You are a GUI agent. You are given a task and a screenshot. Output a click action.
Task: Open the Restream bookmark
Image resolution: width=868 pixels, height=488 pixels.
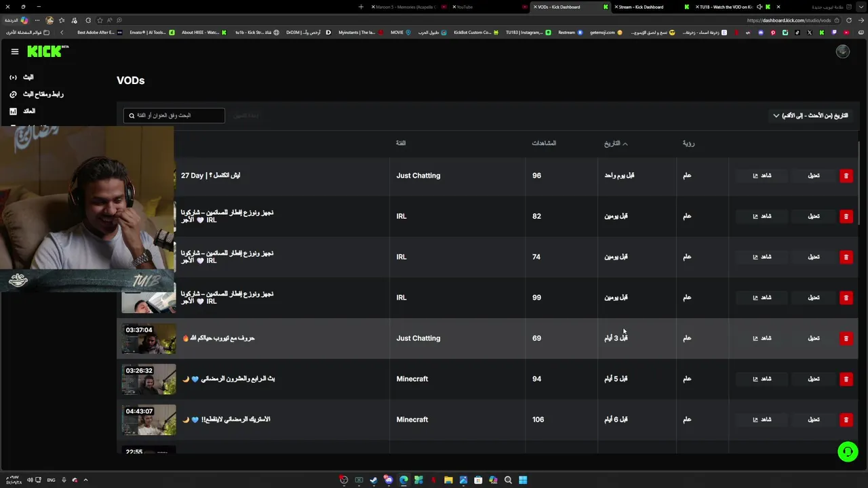coord(570,33)
